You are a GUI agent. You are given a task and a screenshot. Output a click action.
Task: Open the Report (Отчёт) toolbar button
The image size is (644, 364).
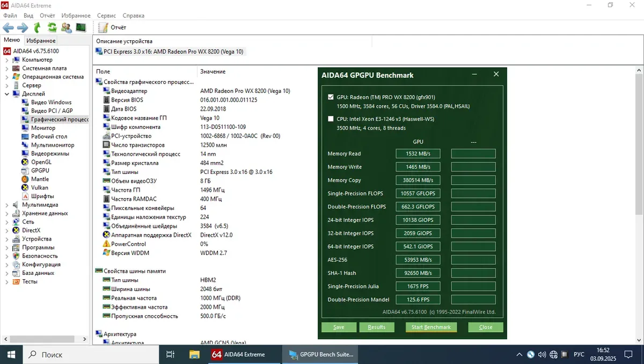(x=113, y=27)
